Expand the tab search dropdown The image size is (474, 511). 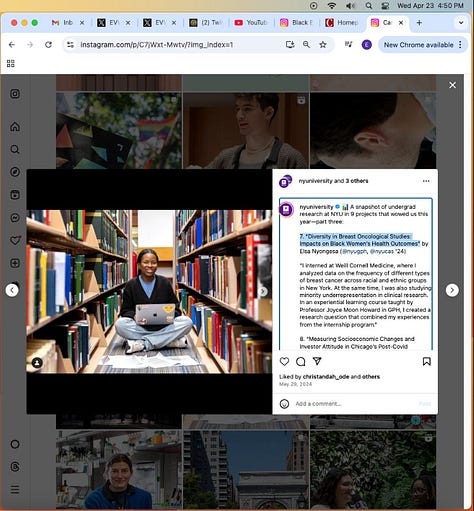(461, 23)
